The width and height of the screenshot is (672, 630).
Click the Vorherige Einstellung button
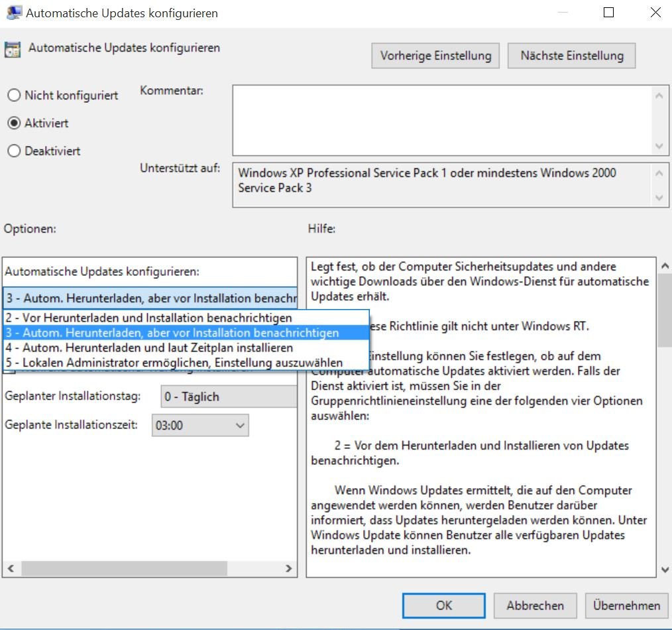coord(435,56)
